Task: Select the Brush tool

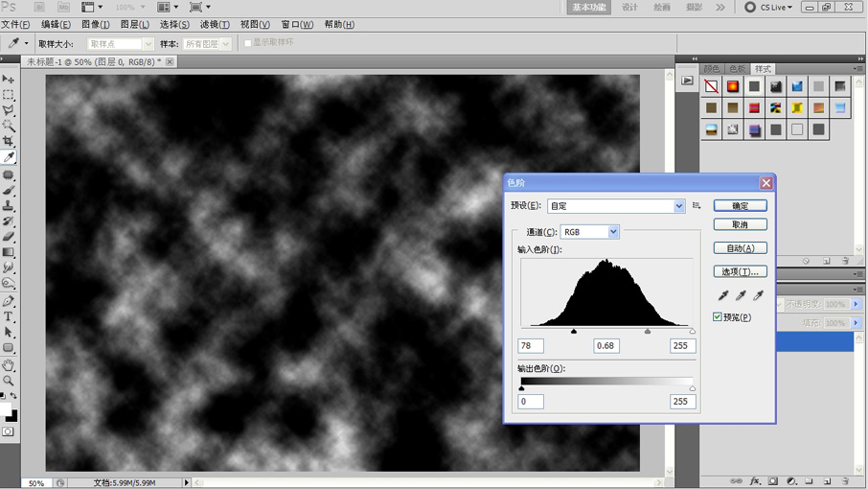Action: click(9, 190)
